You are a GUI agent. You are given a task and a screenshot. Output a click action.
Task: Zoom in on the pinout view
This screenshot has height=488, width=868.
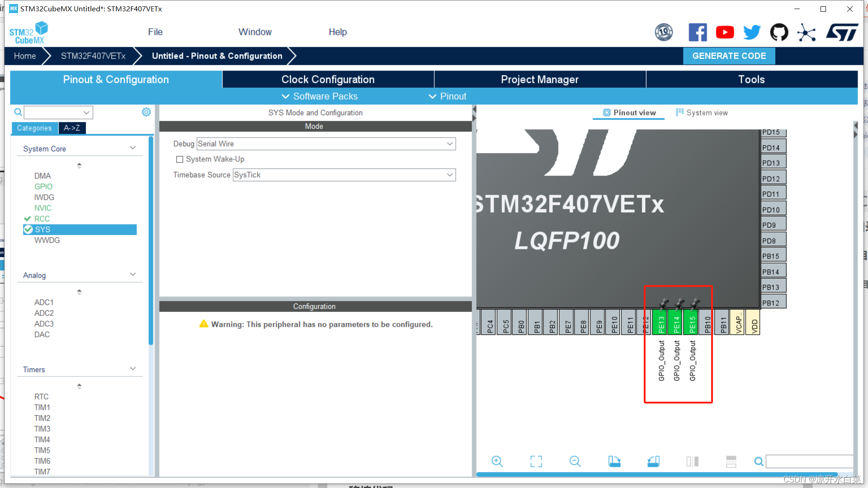(x=497, y=461)
